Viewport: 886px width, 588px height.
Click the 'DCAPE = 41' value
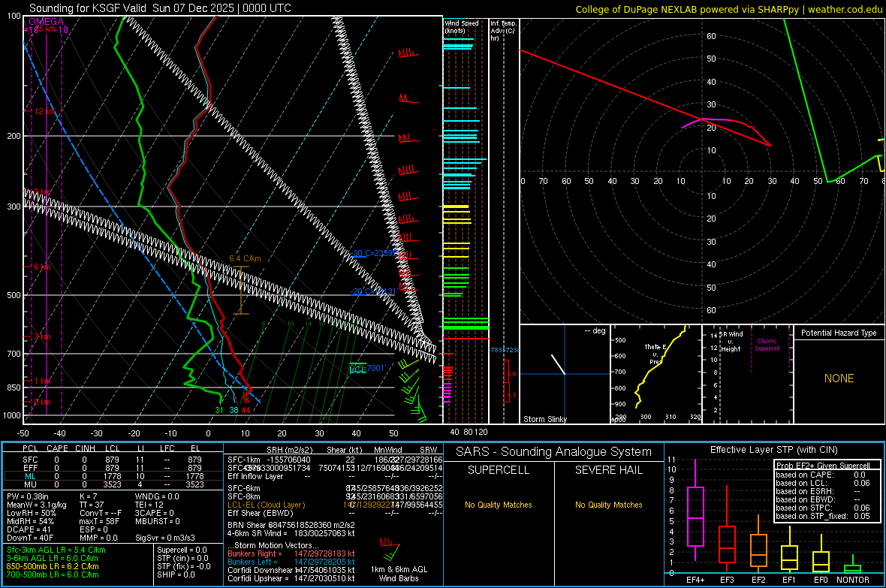click(x=29, y=529)
